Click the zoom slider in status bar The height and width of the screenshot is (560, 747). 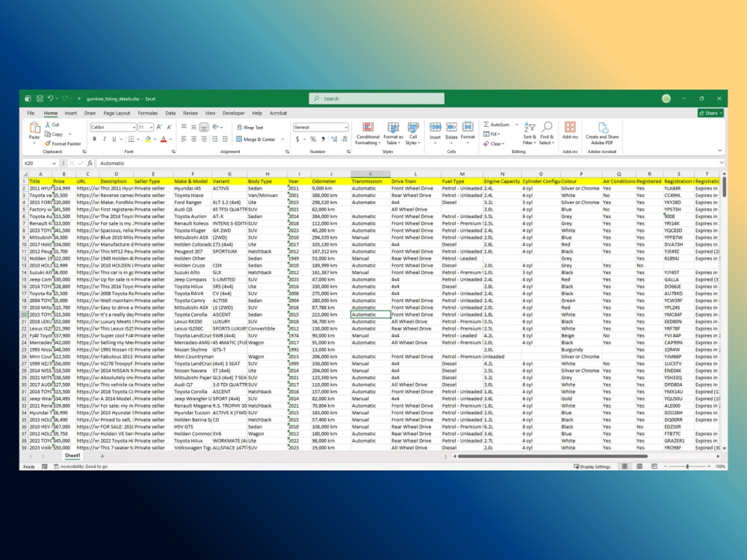point(687,466)
